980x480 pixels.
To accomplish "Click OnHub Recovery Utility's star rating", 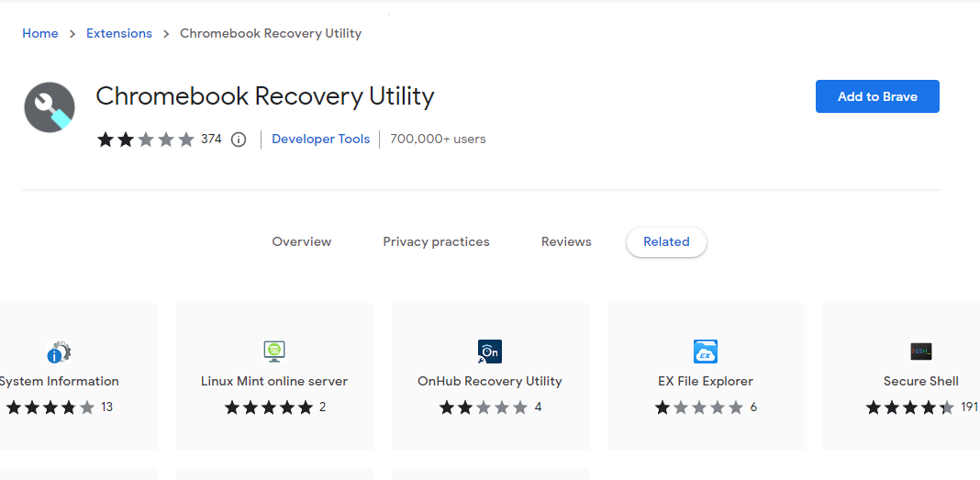I will point(484,407).
